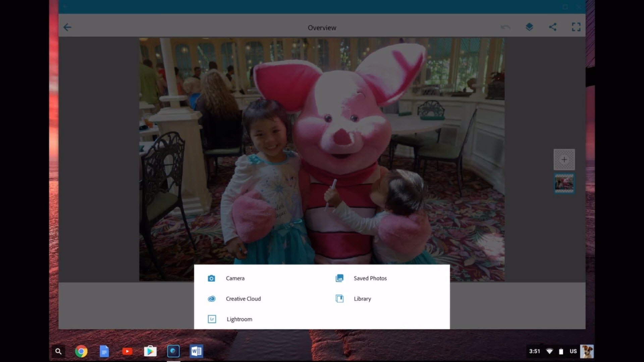Screen dimensions: 644x362
Task: Open the layers icon in top toolbar
Action: click(529, 27)
